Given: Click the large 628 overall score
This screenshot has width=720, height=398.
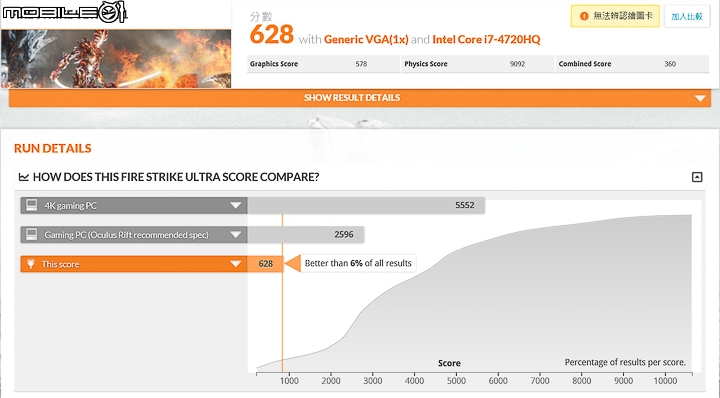Looking at the screenshot, I should coord(271,34).
